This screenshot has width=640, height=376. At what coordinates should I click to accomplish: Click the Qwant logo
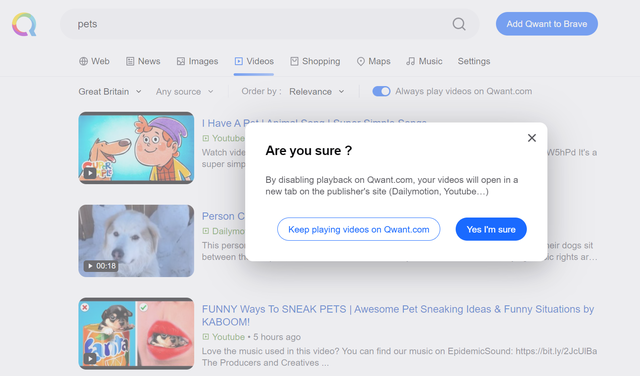[24, 24]
